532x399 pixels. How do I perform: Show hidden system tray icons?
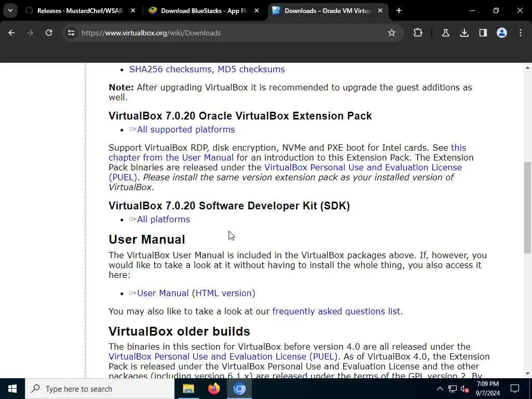440,389
